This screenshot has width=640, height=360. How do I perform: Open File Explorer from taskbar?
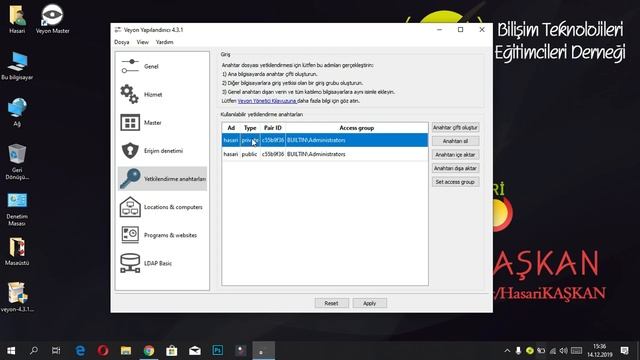126,351
